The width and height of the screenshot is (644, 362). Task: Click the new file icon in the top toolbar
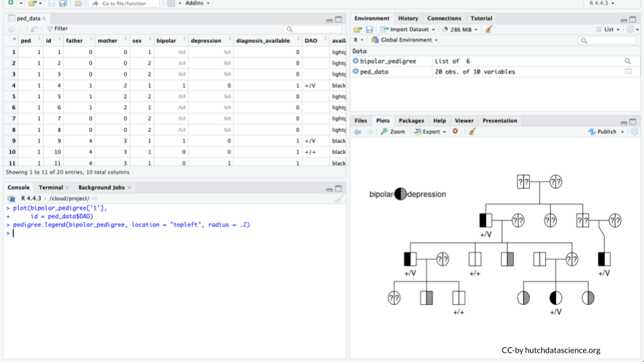(x=11, y=3)
